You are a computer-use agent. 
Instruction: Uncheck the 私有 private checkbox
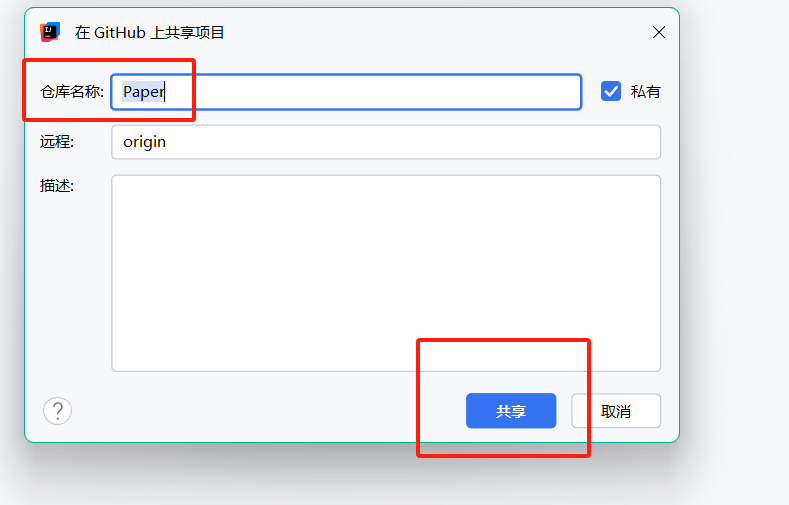click(611, 92)
